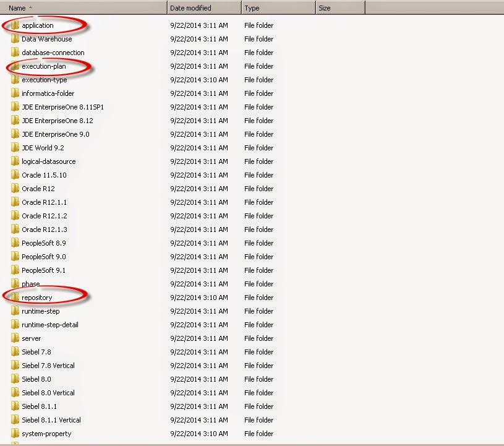Select the repository folder icon
This screenshot has width=504, height=446.
pyautogui.click(x=15, y=298)
